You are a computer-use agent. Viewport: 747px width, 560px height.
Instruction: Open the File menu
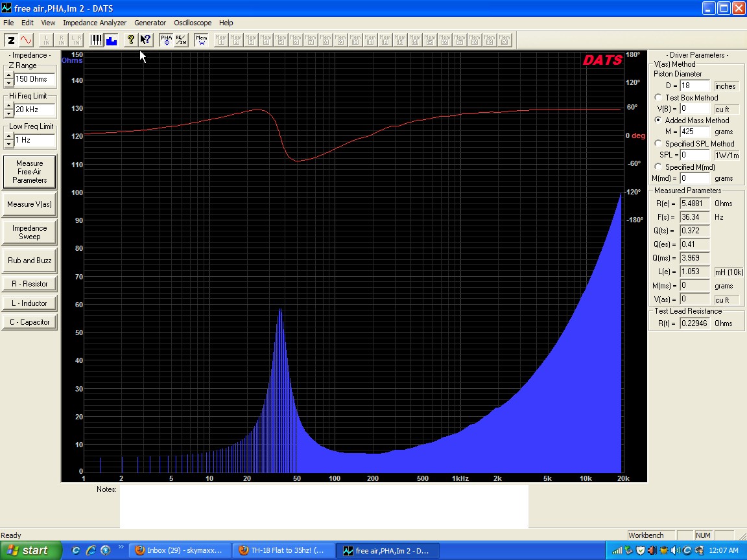click(x=8, y=23)
